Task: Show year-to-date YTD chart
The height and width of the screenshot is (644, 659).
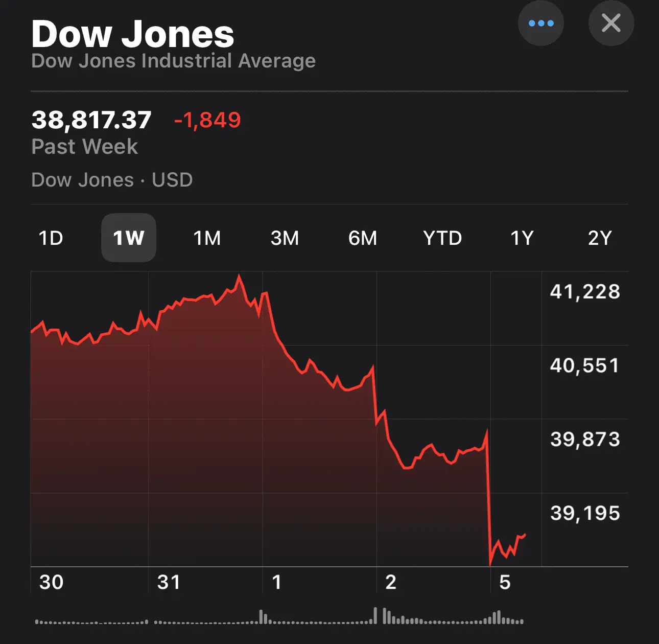Action: pyautogui.click(x=442, y=238)
